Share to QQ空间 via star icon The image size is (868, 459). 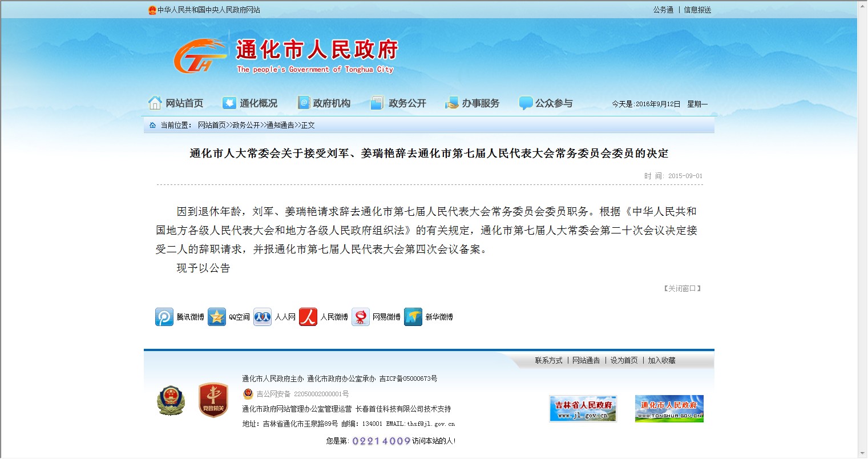pyautogui.click(x=217, y=317)
